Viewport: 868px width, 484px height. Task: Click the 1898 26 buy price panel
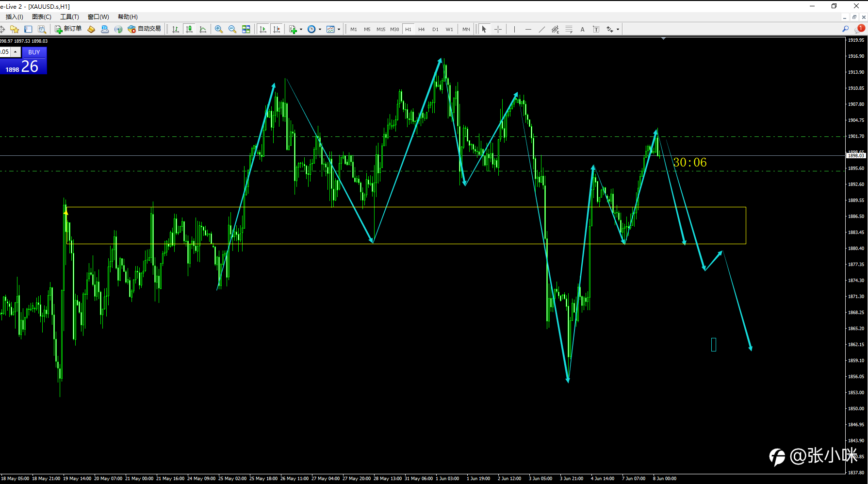[23, 66]
